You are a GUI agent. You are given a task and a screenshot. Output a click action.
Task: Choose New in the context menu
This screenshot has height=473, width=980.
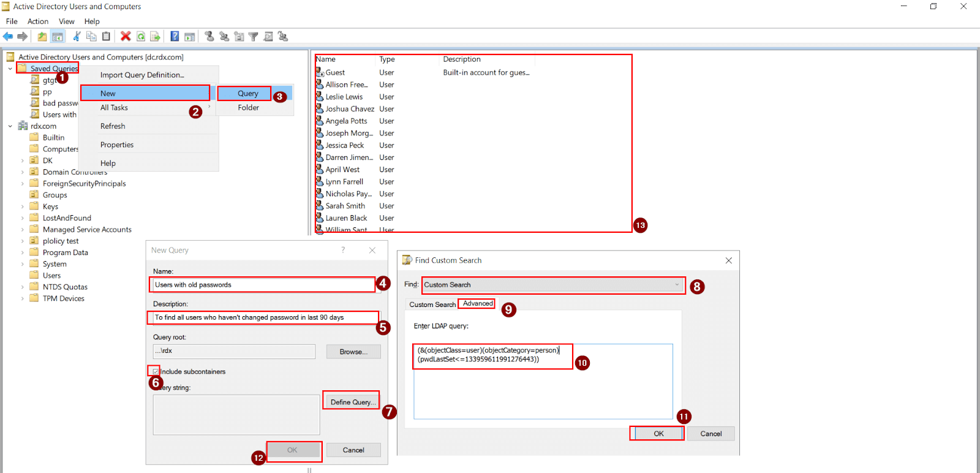pos(146,93)
